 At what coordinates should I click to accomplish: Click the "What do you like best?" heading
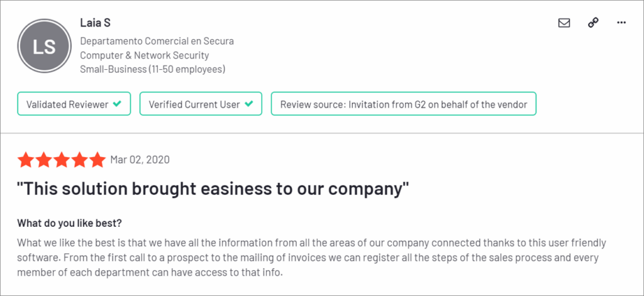coord(70,223)
